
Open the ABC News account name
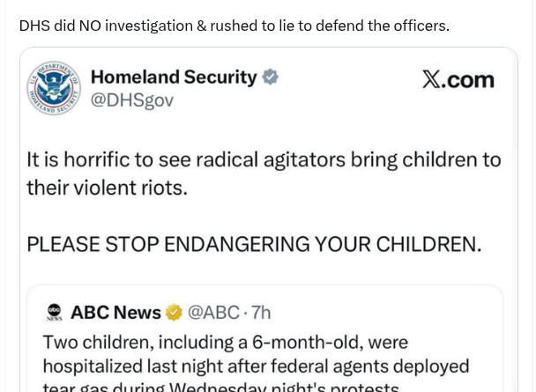115,313
